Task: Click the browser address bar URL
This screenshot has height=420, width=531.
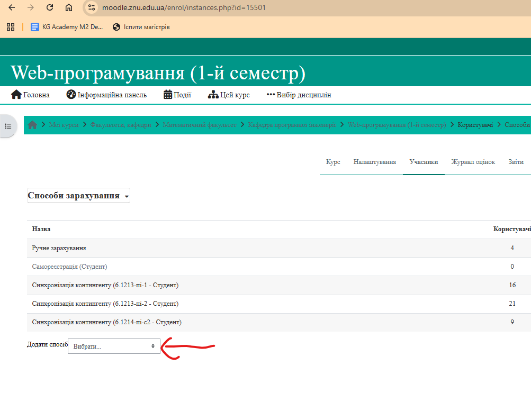Action: tap(184, 7)
